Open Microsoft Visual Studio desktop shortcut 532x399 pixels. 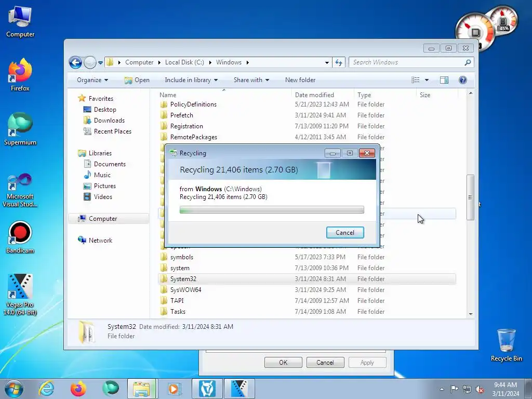tap(20, 190)
